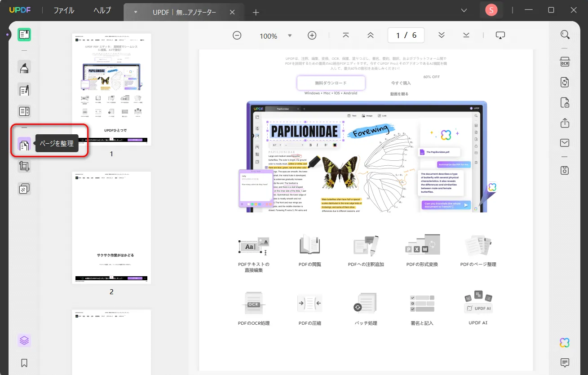The width and height of the screenshot is (588, 375).
Task: Expand the zoom level dropdown arrow
Action: [290, 35]
